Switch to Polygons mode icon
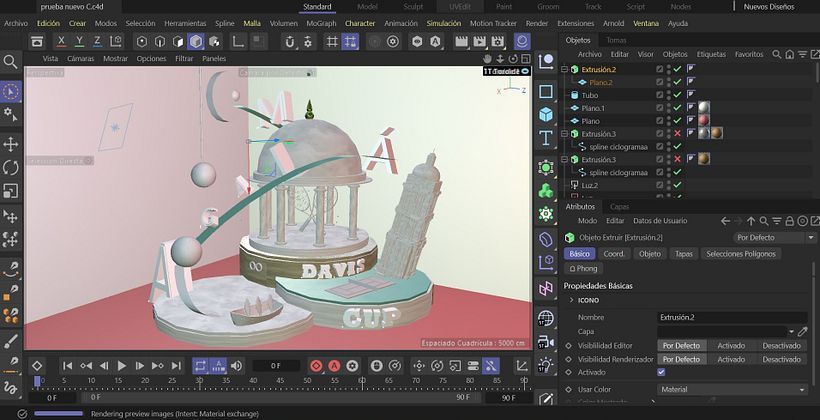This screenshot has height=420, width=820. pos(178,42)
